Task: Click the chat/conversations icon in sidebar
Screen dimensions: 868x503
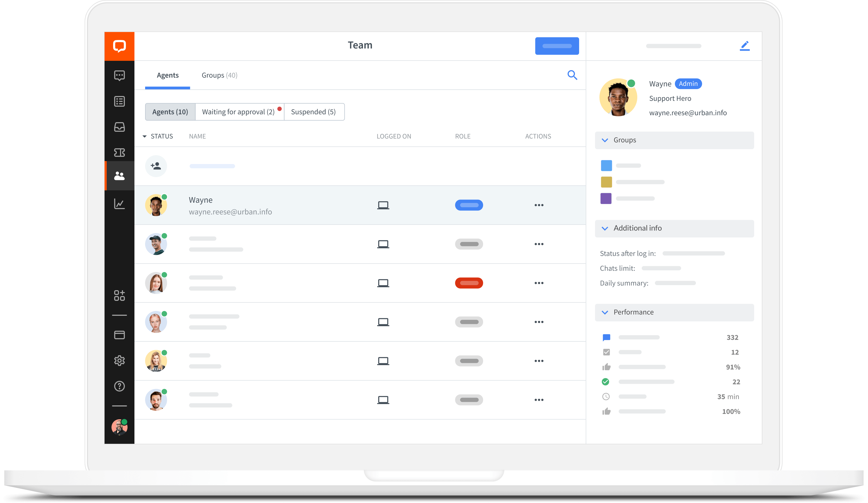Action: (x=119, y=75)
